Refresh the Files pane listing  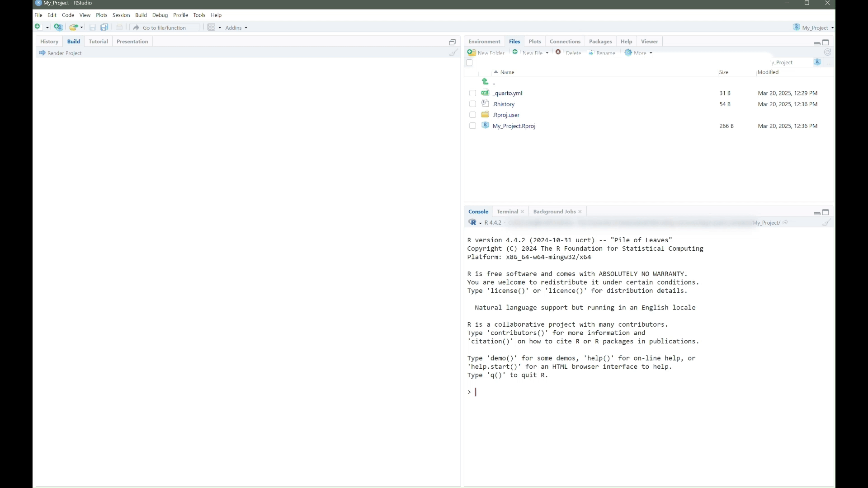click(827, 52)
